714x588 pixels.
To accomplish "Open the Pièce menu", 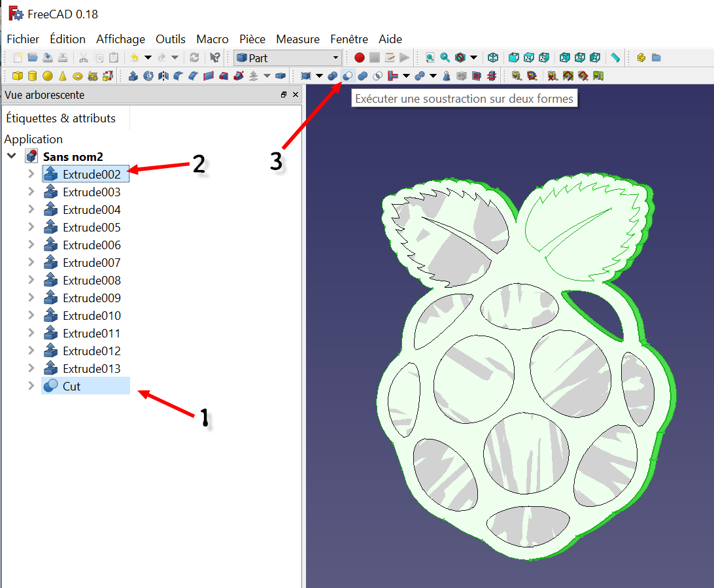I will (252, 39).
